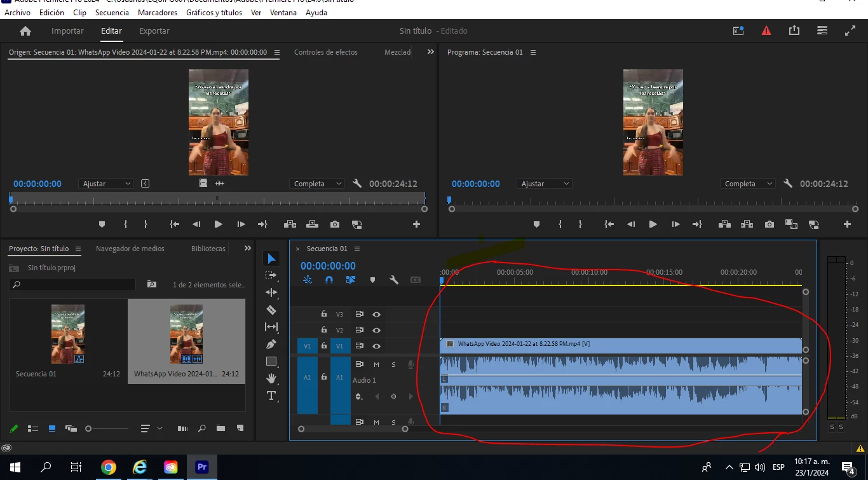
Task: Open Source monitor Completa resolution dropdown
Action: [316, 184]
